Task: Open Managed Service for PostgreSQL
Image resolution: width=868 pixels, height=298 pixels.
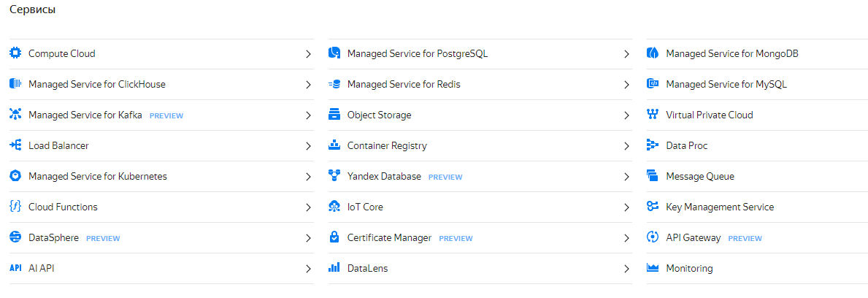Action: click(418, 54)
